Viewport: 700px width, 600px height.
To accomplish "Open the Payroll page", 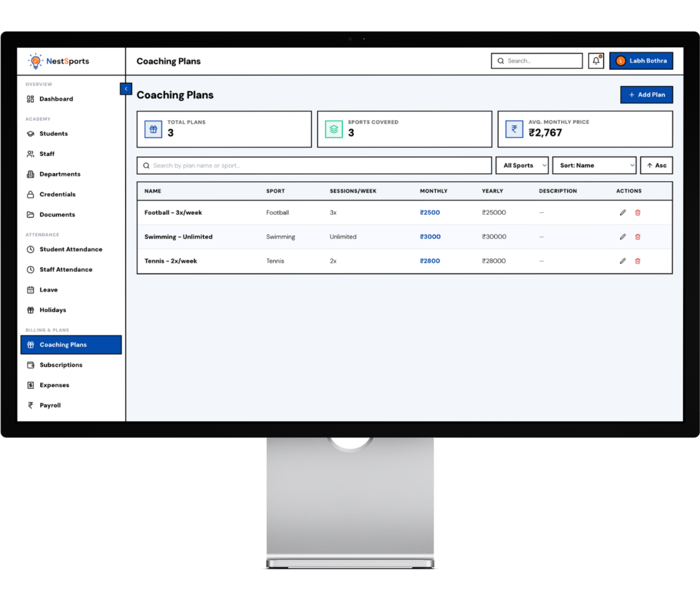I will 71,406.
